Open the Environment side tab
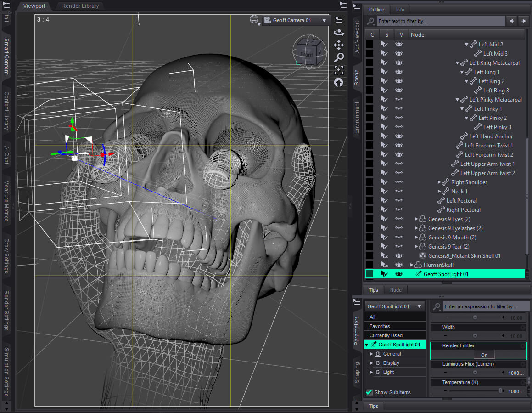Image resolution: width=532 pixels, height=413 pixels. tap(357, 118)
